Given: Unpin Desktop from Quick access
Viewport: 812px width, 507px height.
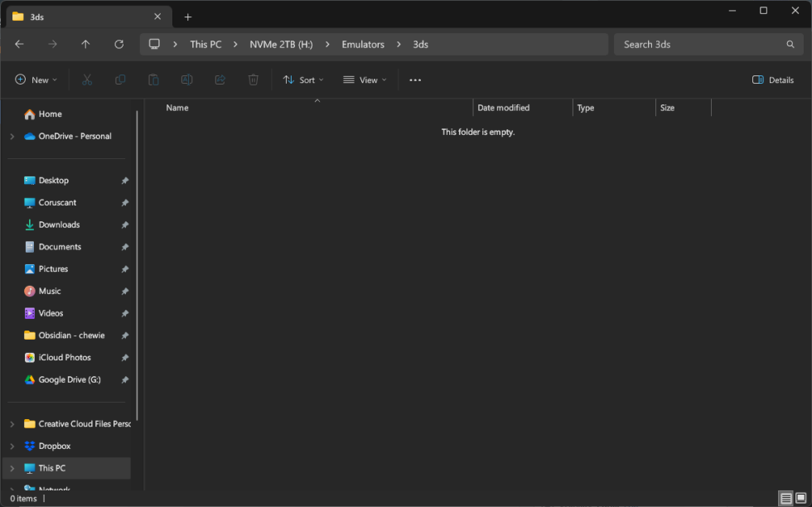Looking at the screenshot, I should [x=125, y=181].
